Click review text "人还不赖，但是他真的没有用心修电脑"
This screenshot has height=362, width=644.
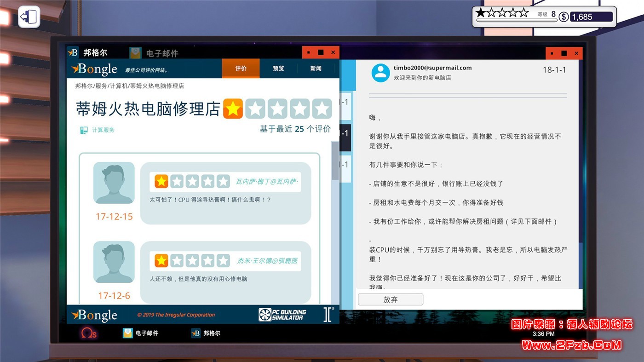tap(198, 279)
